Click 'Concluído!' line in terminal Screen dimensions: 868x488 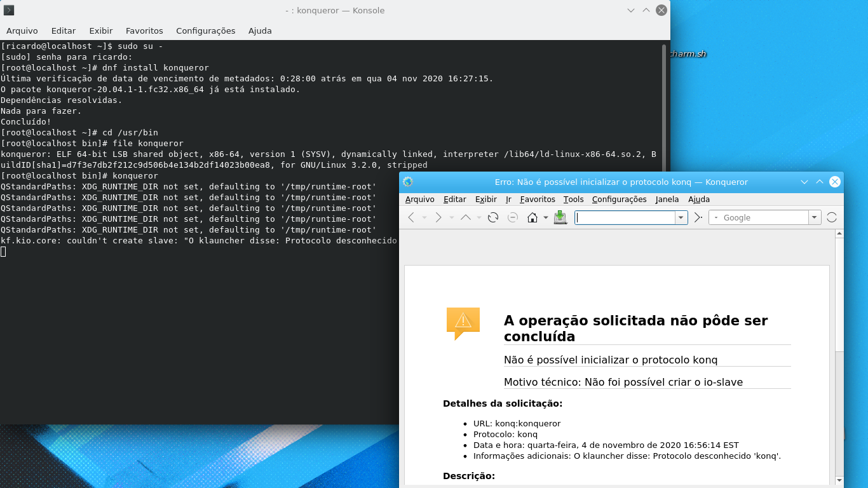[x=25, y=121]
